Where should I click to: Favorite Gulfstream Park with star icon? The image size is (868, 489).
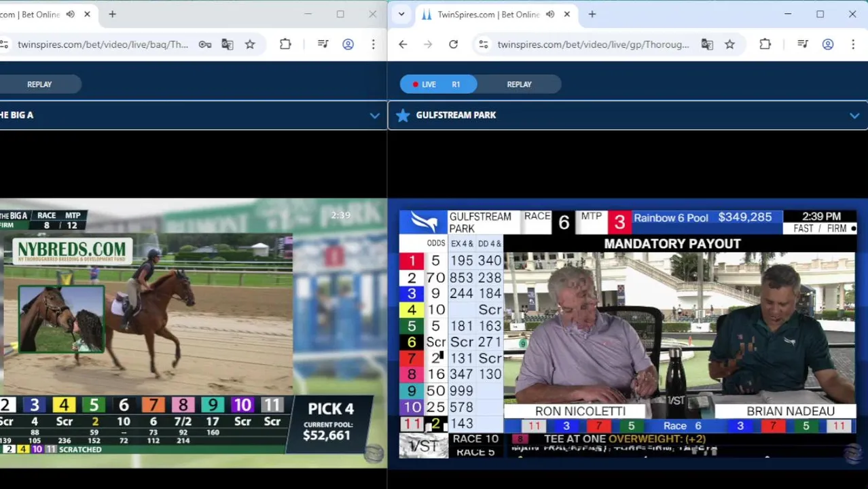pos(403,115)
